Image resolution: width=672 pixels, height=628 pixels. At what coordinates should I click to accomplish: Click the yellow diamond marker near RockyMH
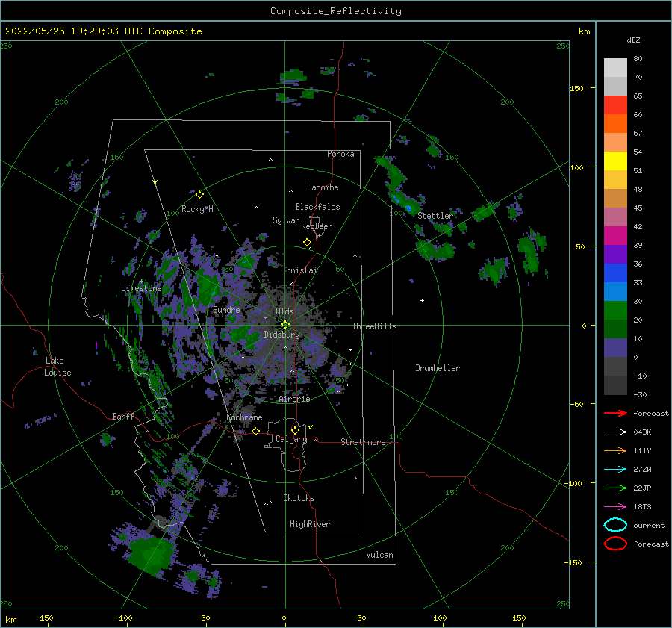tap(199, 195)
